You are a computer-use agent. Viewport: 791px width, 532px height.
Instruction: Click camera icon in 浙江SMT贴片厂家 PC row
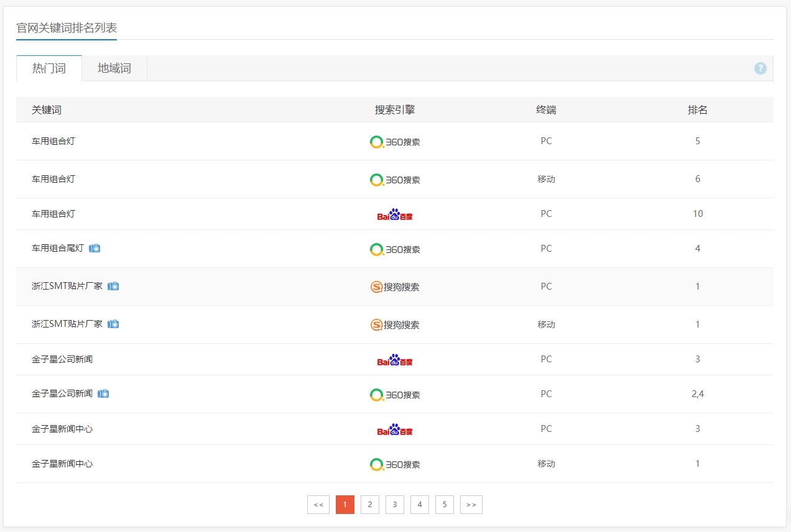click(113, 287)
